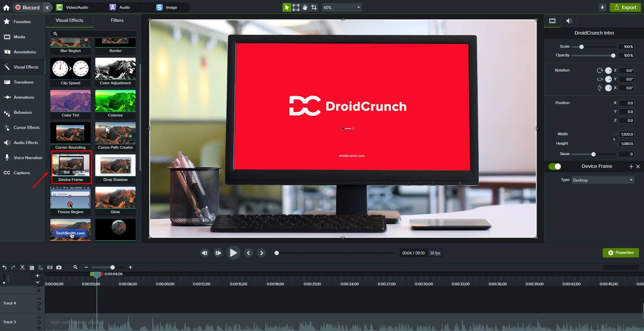Hide Track 3 with its eye icon
The height and width of the screenshot is (331, 644).
[x=39, y=317]
